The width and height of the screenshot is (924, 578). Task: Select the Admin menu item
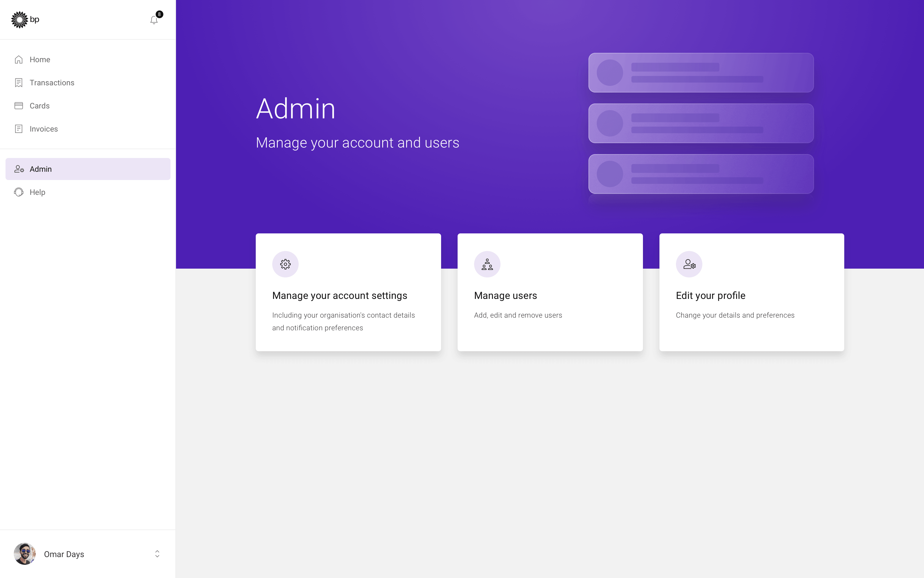88,169
